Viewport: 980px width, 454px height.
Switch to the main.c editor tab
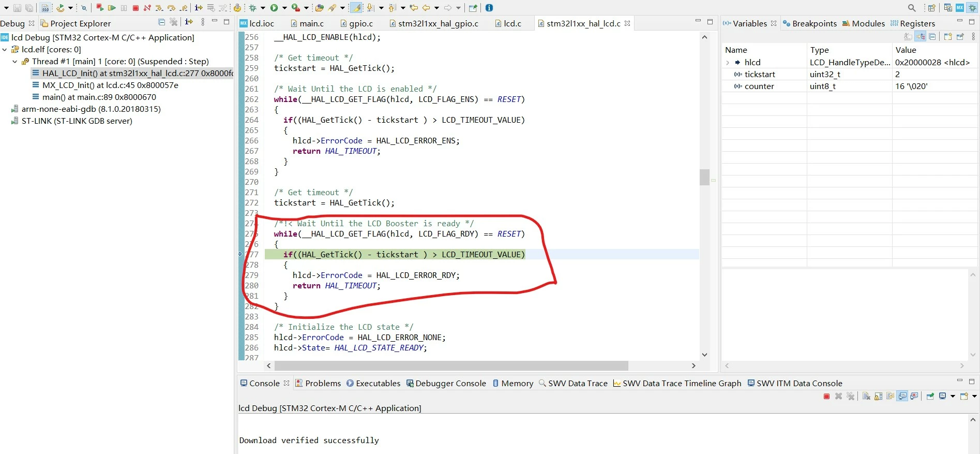point(307,23)
